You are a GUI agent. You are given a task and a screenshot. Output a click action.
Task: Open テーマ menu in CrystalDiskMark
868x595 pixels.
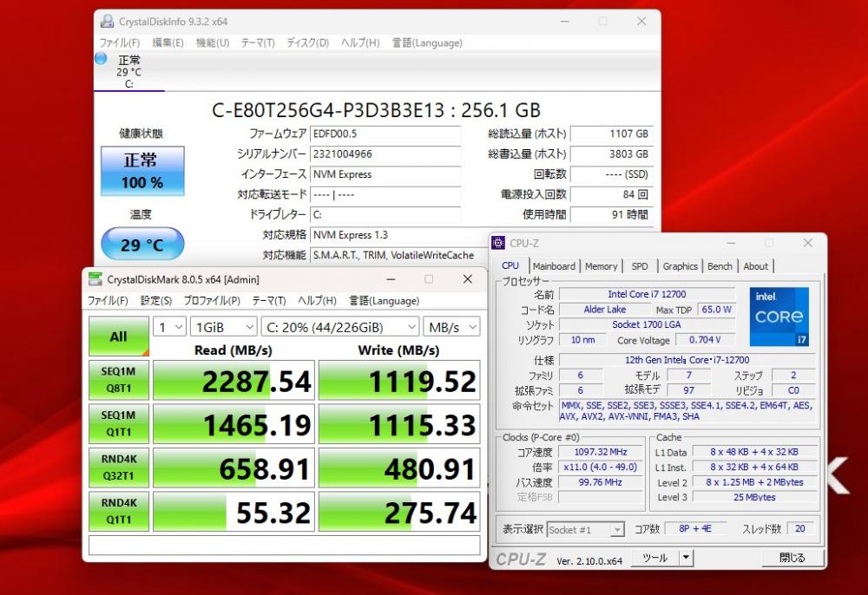coord(268,300)
